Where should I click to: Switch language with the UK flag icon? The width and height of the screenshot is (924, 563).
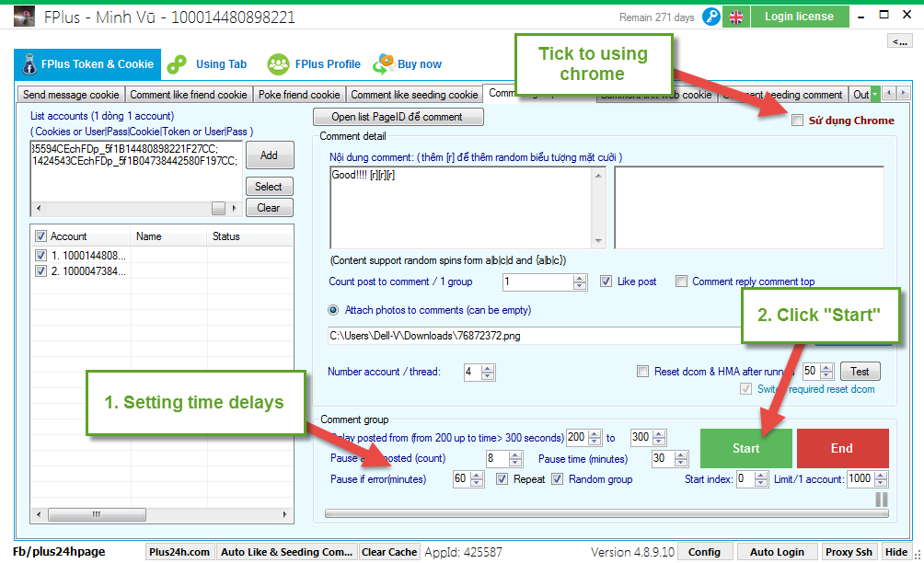736,17
